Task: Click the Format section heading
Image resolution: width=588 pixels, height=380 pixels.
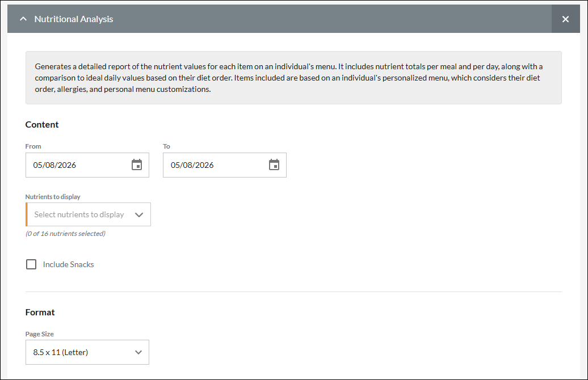Action: click(x=40, y=312)
